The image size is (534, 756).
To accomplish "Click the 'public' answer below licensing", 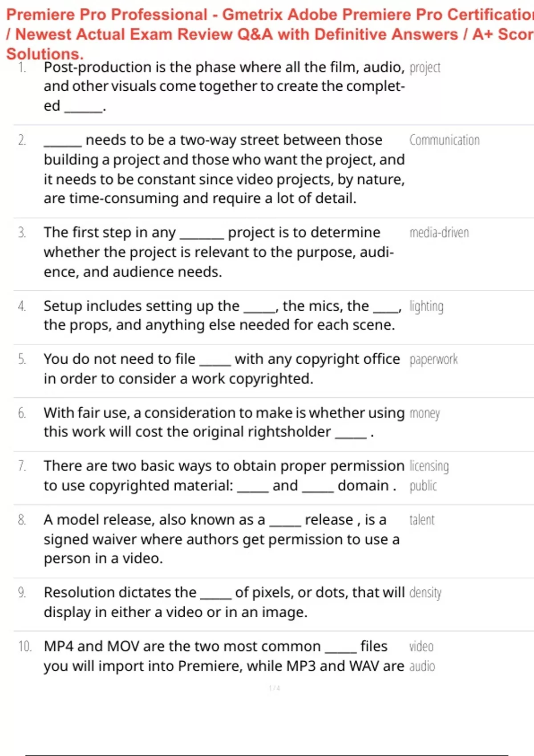I will pos(423,486).
